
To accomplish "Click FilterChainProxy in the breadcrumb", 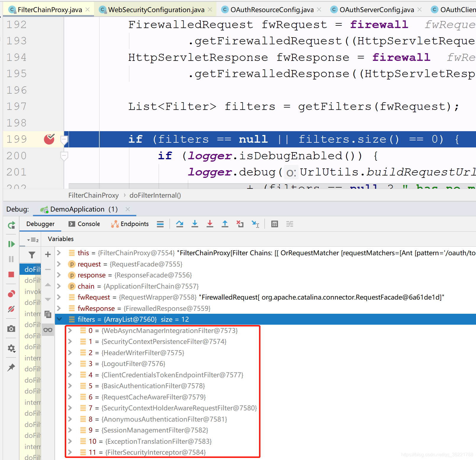I will (93, 195).
